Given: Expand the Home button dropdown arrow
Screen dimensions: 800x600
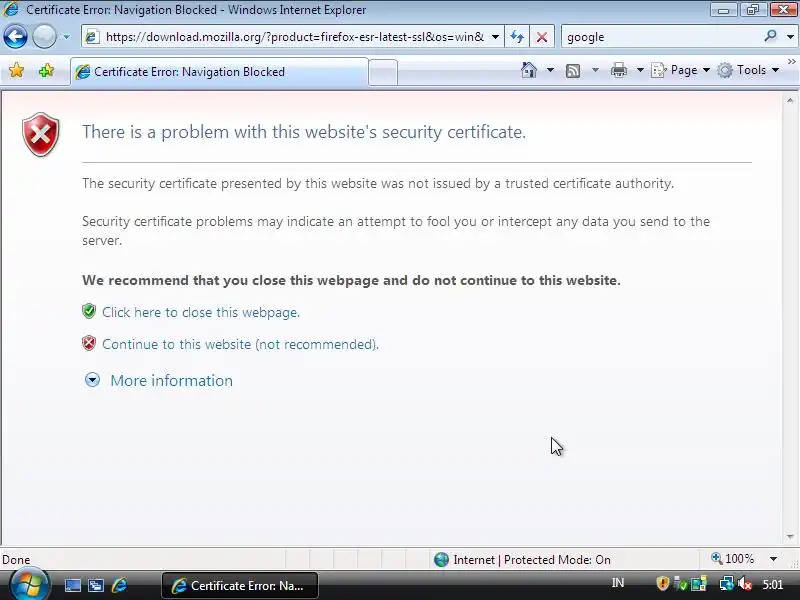Looking at the screenshot, I should pyautogui.click(x=550, y=70).
